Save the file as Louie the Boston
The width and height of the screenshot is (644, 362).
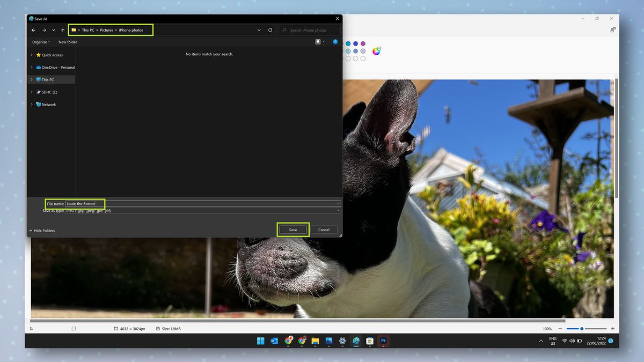tap(292, 230)
